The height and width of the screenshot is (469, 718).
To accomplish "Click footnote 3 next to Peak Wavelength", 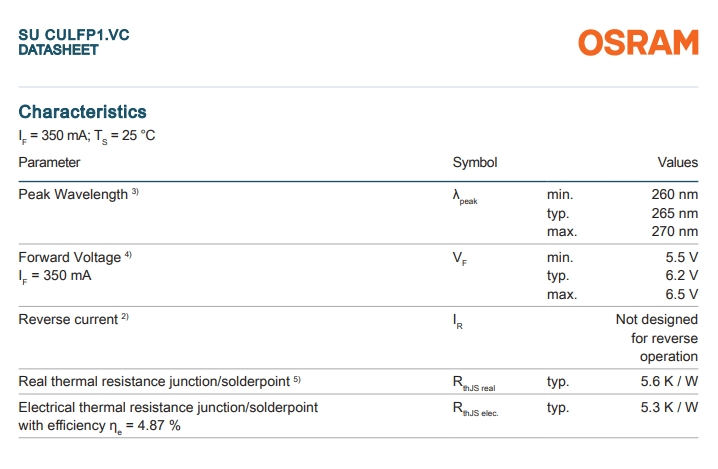I will click(135, 191).
